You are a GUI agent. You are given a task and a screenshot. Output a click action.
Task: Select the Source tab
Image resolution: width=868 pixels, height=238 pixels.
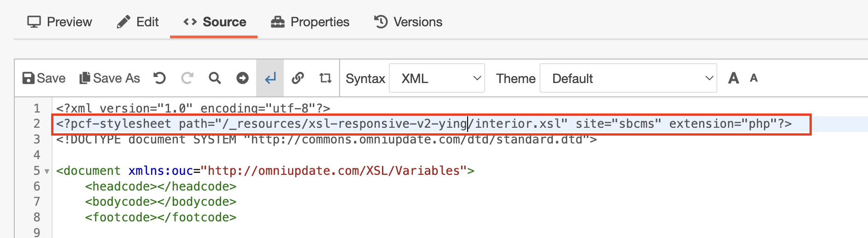[214, 22]
